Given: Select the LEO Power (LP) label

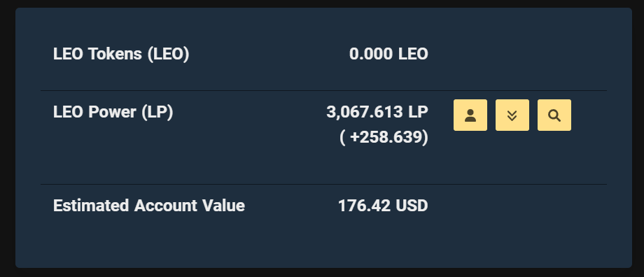Looking at the screenshot, I should 113,112.
